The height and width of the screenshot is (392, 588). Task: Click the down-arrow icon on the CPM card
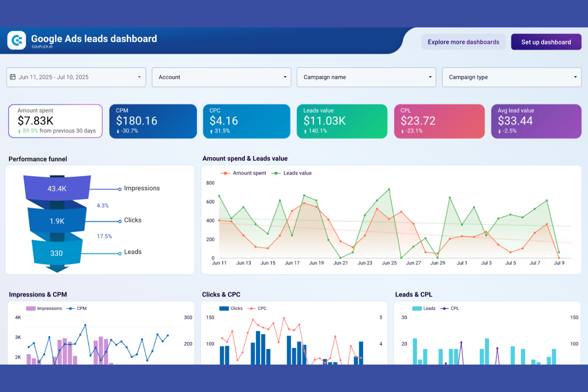click(x=118, y=131)
